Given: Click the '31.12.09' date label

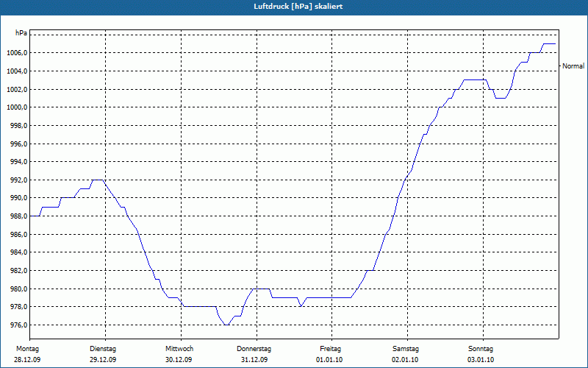Looking at the screenshot, I should coord(254,360).
